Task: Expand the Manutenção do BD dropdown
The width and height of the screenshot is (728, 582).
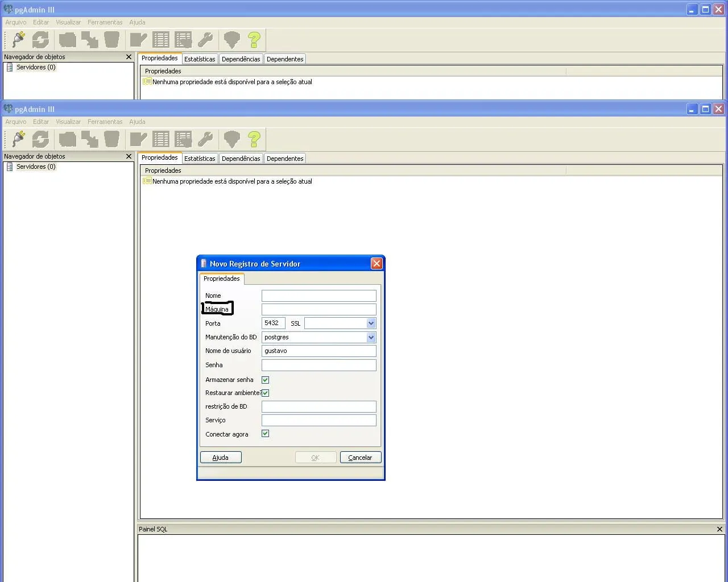Action: (371, 337)
